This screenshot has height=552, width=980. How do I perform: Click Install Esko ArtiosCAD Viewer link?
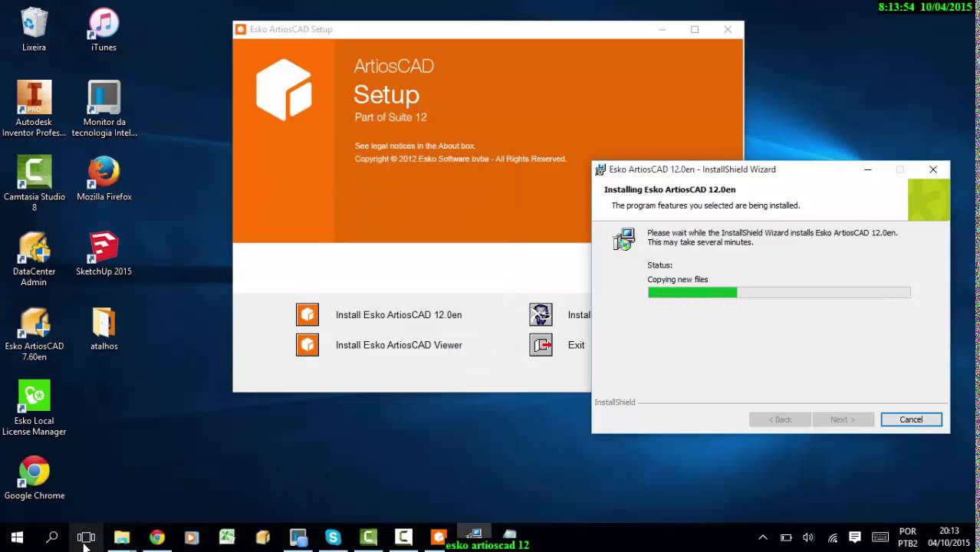tap(399, 345)
